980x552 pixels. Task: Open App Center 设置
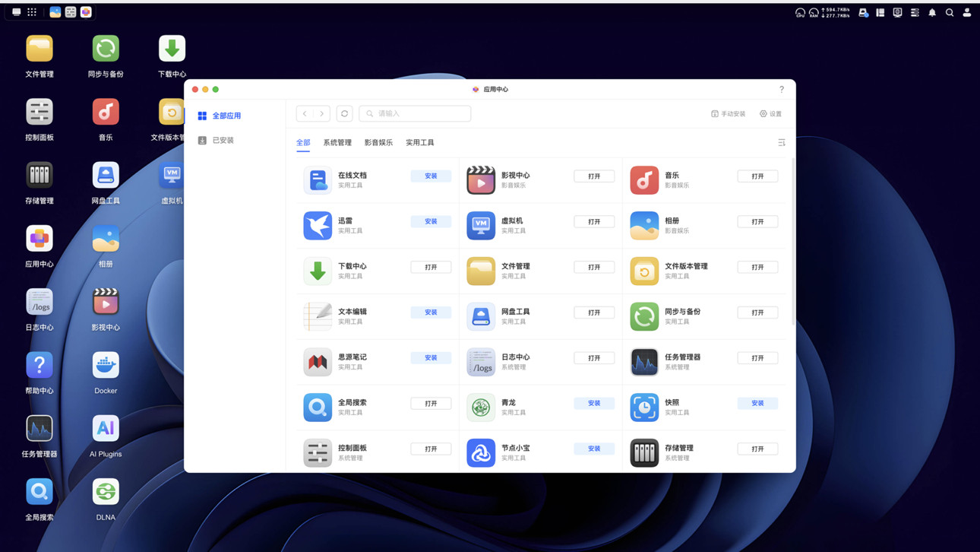point(770,114)
